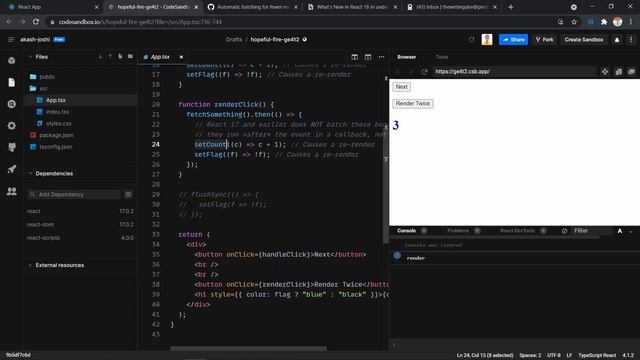Click the Share button

pyautogui.click(x=513, y=40)
